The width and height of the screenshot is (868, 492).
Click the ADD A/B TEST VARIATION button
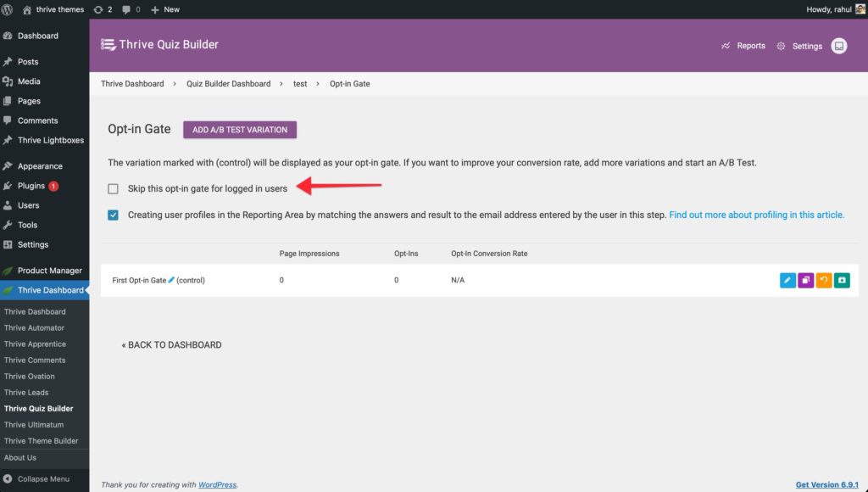(x=240, y=130)
